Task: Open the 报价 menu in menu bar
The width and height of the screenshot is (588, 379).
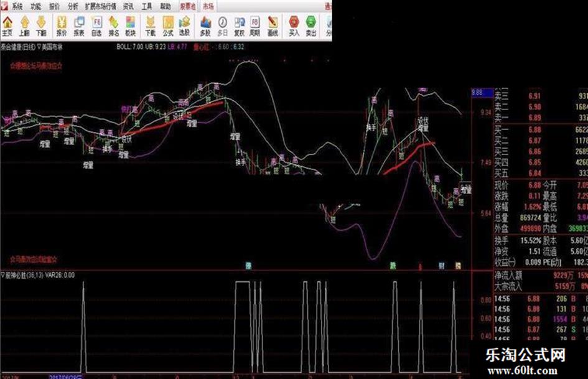Action: click(54, 7)
